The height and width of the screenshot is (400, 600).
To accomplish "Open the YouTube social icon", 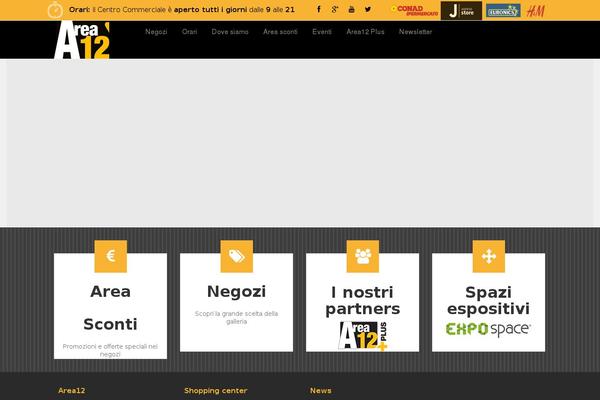I will (351, 9).
